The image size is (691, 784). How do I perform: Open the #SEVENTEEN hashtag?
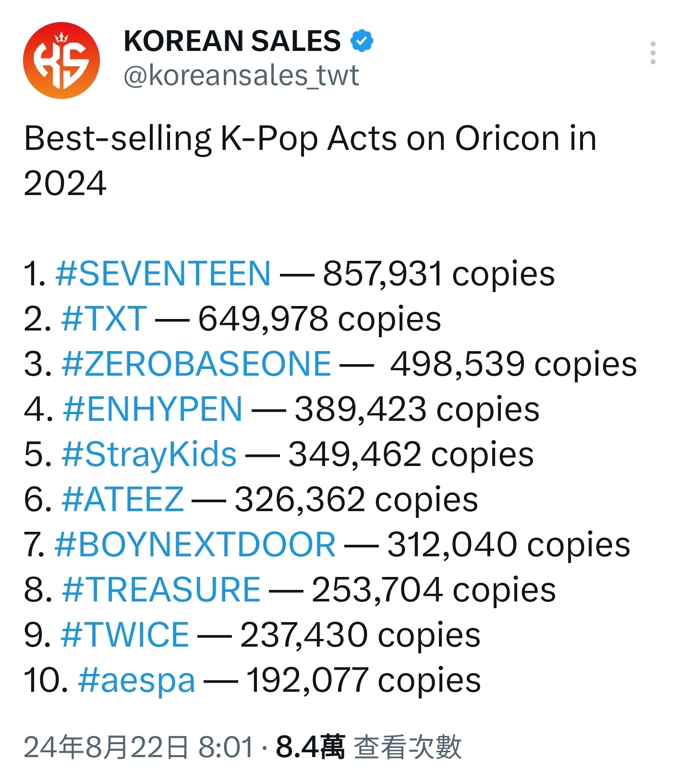163,274
